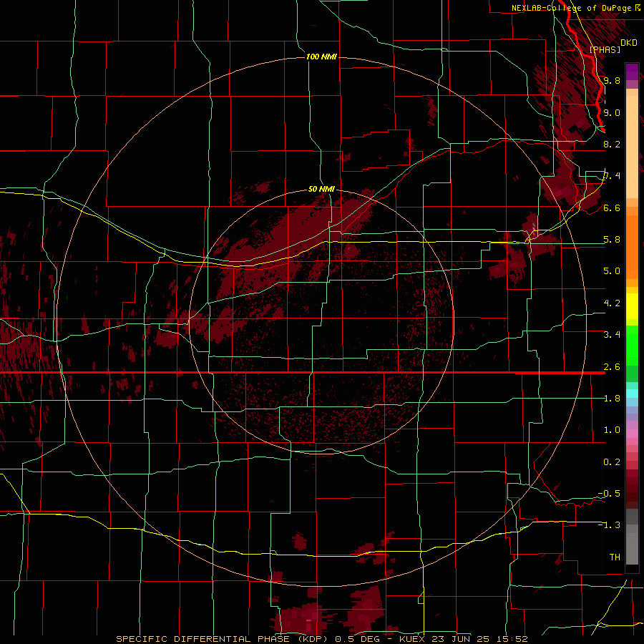Viewport: 644px width, 644px height.
Task: Click the TH threshold label
Action: tap(615, 557)
